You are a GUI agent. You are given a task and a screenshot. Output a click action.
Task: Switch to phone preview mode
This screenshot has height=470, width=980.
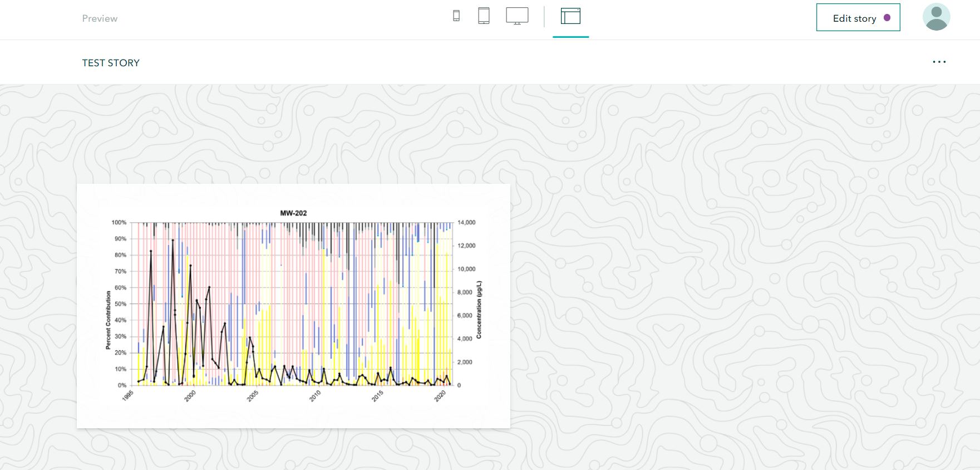pyautogui.click(x=456, y=16)
